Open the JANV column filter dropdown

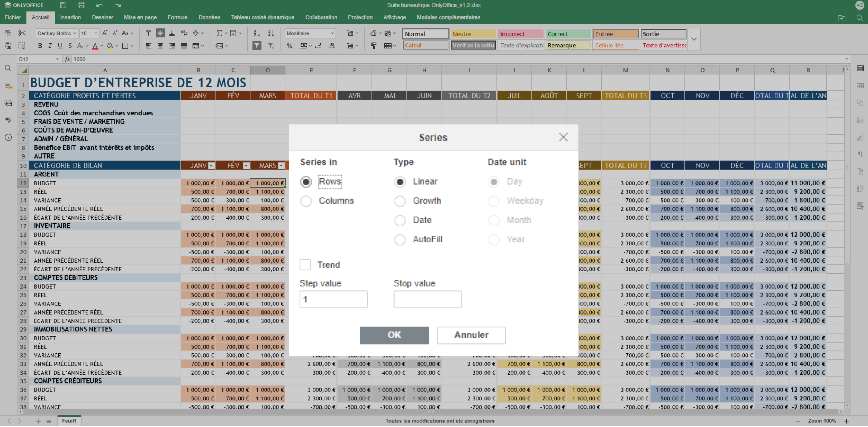click(x=211, y=166)
